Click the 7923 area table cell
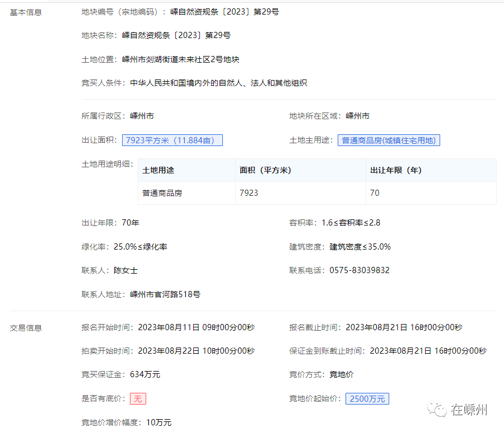This screenshot has height=432, width=504. coord(249,193)
